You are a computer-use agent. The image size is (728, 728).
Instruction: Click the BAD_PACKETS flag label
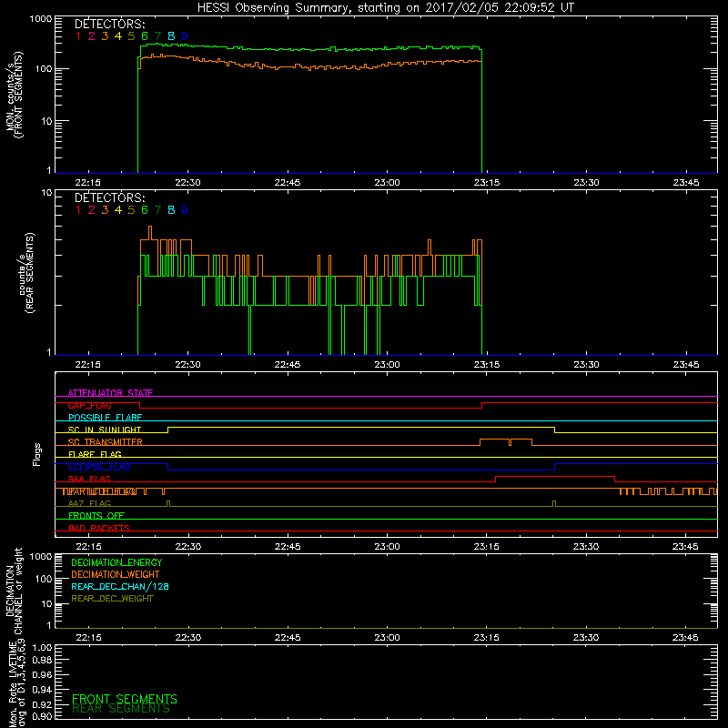[x=99, y=528]
